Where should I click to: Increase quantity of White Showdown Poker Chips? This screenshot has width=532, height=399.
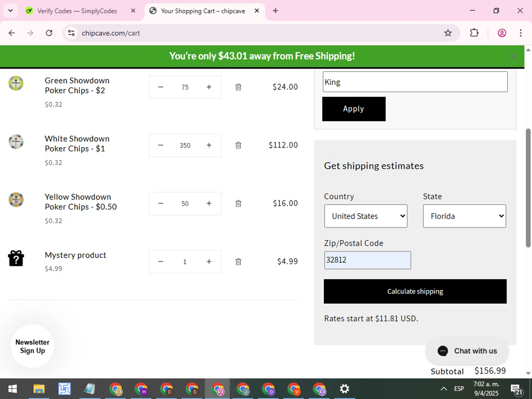209,145
